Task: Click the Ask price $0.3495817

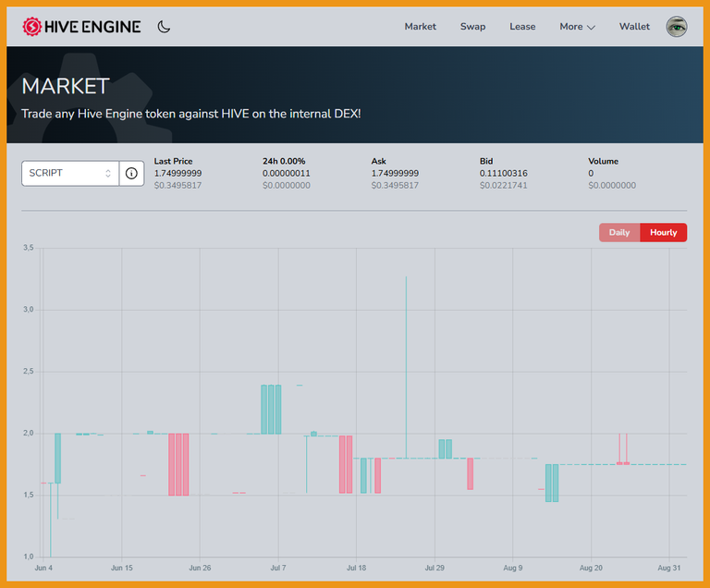Action: pyautogui.click(x=395, y=185)
